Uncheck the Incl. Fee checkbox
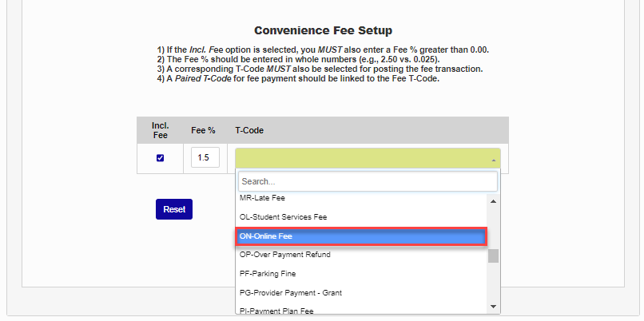 coord(160,158)
